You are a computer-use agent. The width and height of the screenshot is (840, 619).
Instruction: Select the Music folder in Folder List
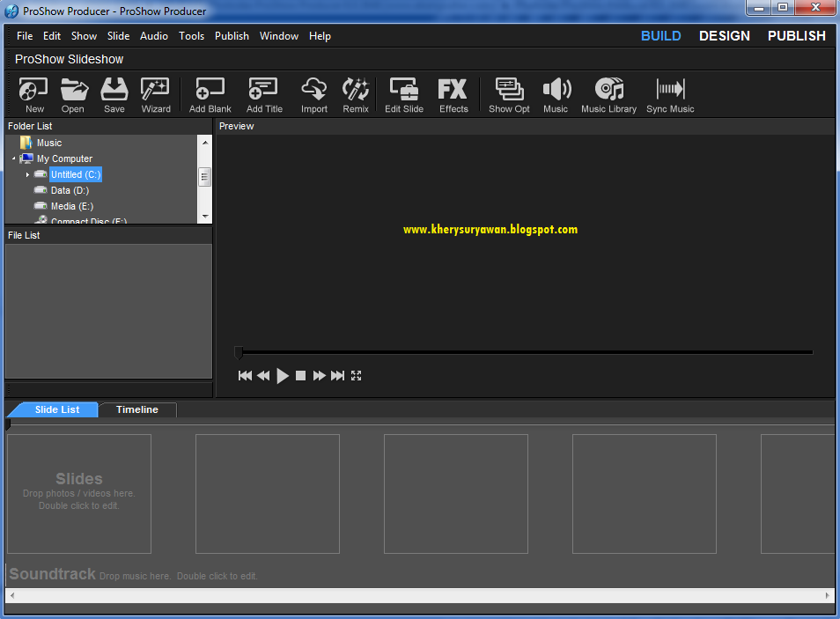click(x=49, y=144)
